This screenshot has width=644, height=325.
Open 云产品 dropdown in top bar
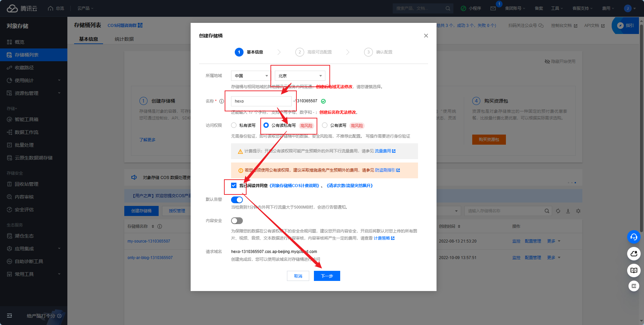(86, 8)
